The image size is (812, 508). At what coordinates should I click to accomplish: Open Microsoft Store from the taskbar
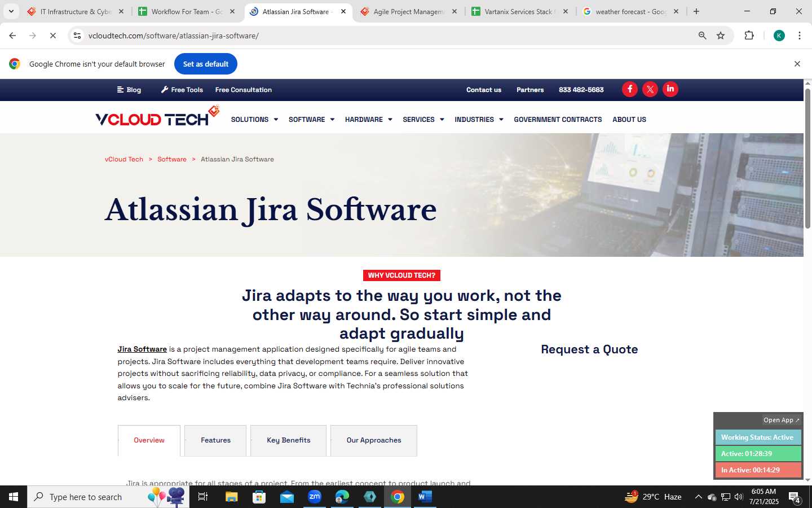(x=259, y=497)
